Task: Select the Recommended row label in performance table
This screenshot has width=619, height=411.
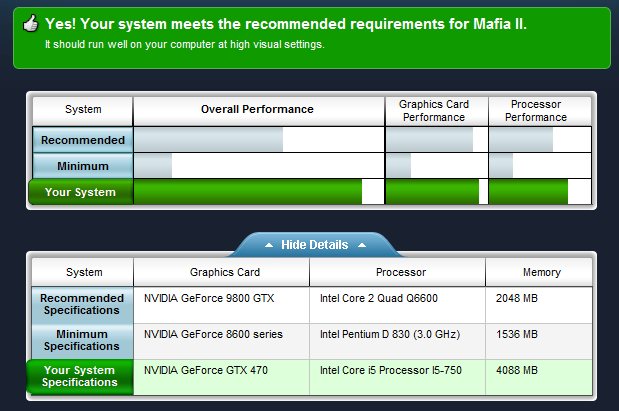Action: pos(83,140)
